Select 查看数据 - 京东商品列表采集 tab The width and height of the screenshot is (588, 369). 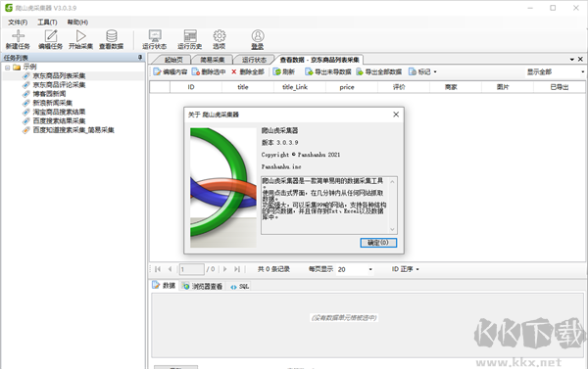point(319,60)
